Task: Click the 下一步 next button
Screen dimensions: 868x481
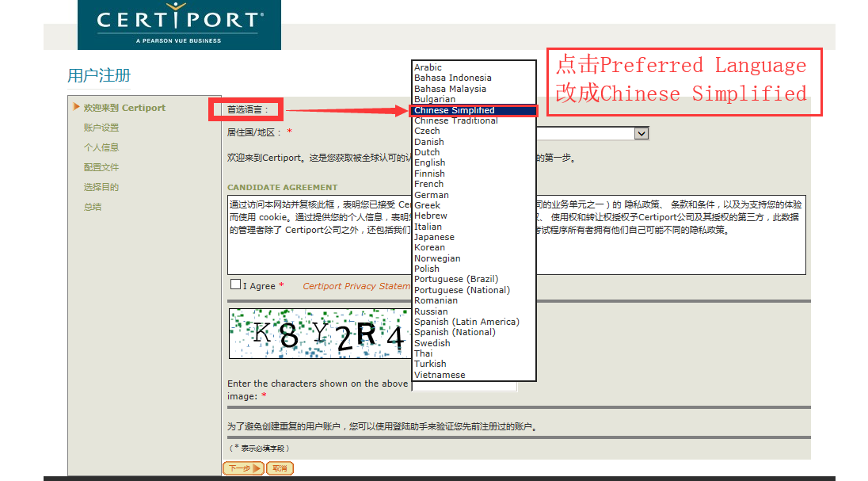Action: click(x=243, y=468)
